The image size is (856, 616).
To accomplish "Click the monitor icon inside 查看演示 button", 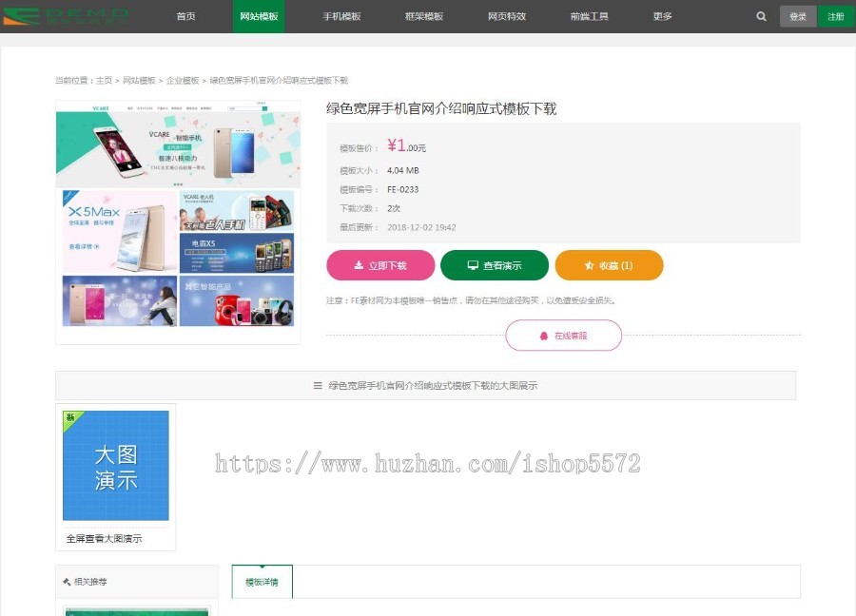I will 472,265.
